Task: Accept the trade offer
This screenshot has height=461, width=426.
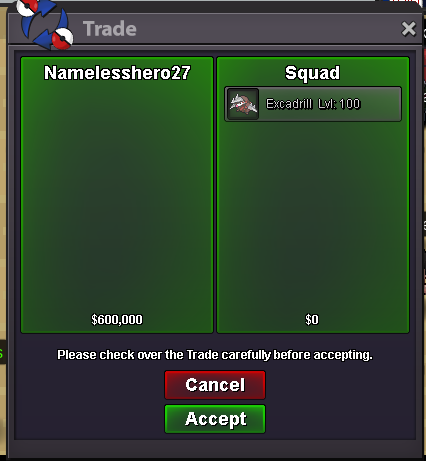Action: (215, 419)
